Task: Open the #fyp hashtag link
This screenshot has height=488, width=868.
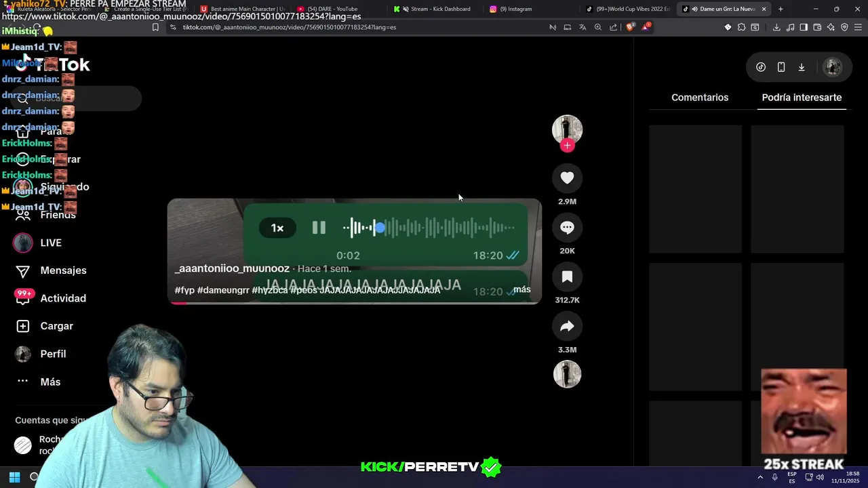Action: click(184, 290)
